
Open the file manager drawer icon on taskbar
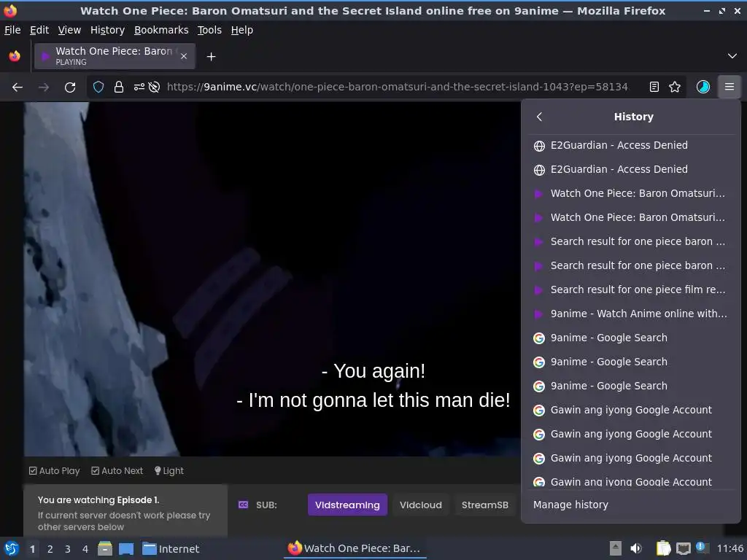105,548
